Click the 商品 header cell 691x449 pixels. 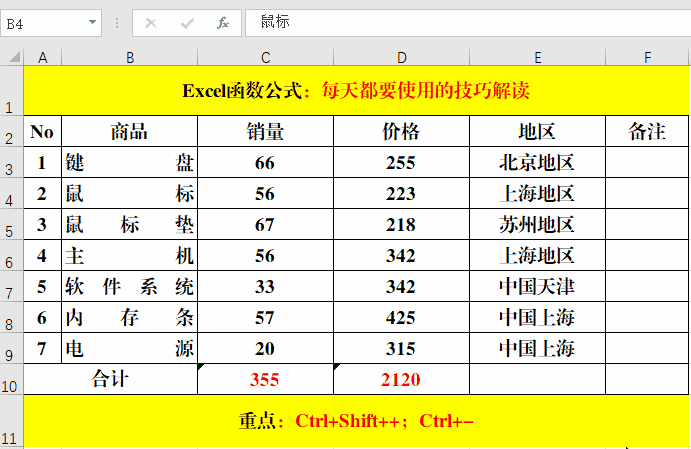(130, 131)
